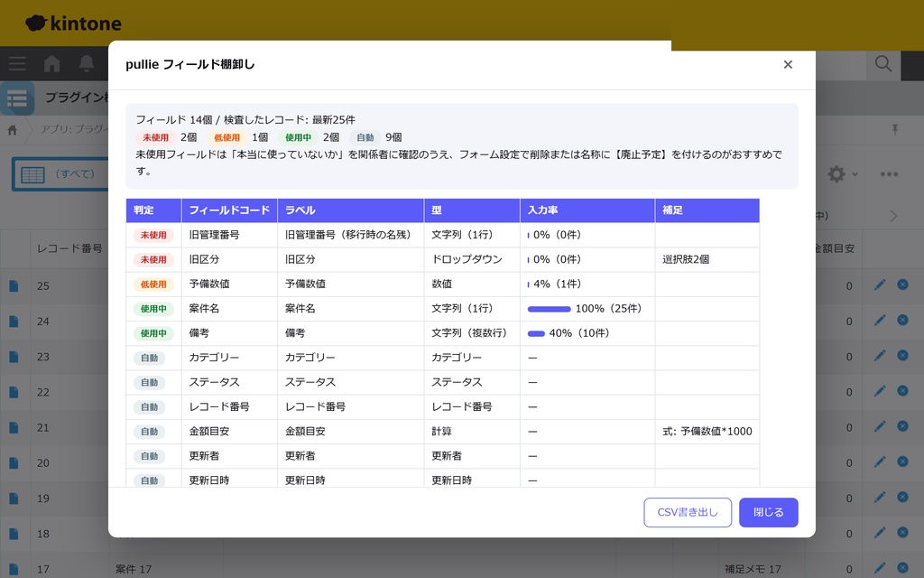This screenshot has width=924, height=578.
Task: Delete record 21 with x icon
Action: 902,426
